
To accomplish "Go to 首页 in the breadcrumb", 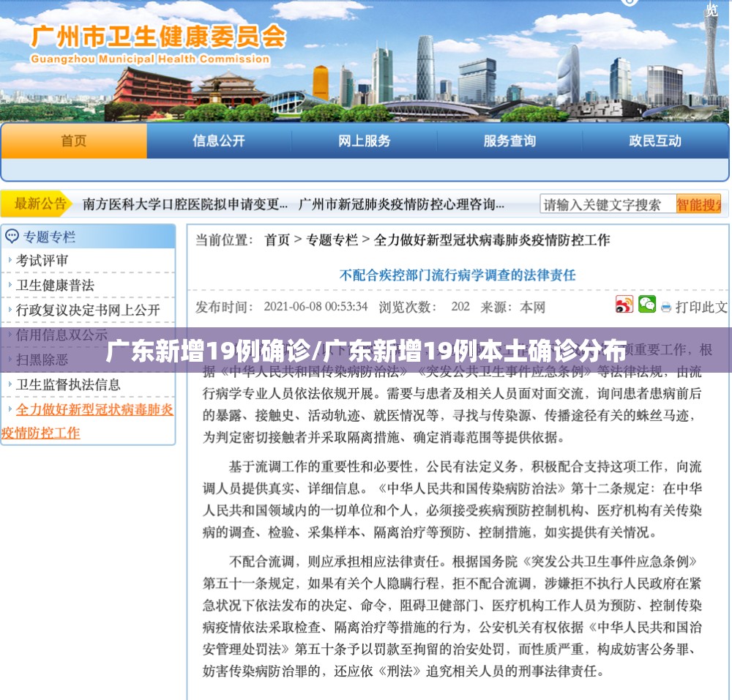I will (x=277, y=240).
